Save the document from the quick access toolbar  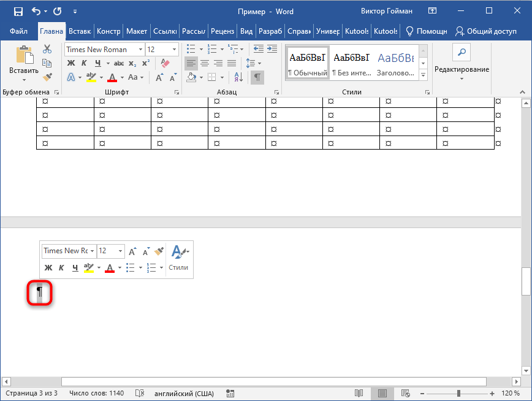(18, 12)
